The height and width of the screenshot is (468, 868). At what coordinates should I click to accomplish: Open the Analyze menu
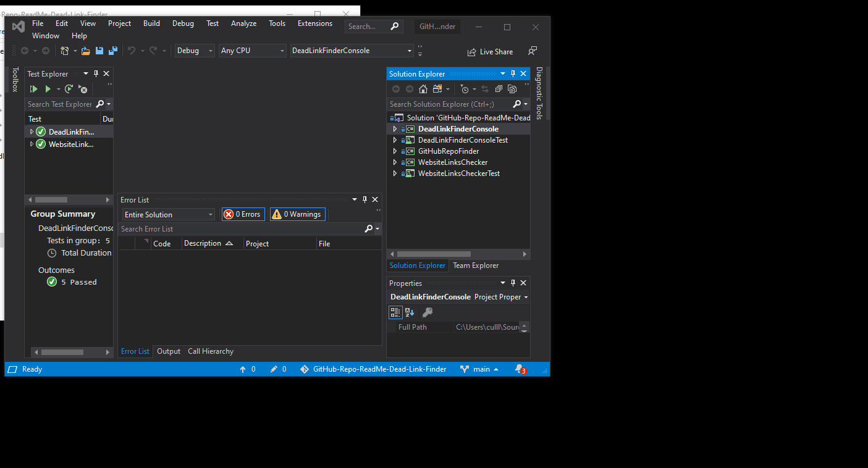coord(243,23)
